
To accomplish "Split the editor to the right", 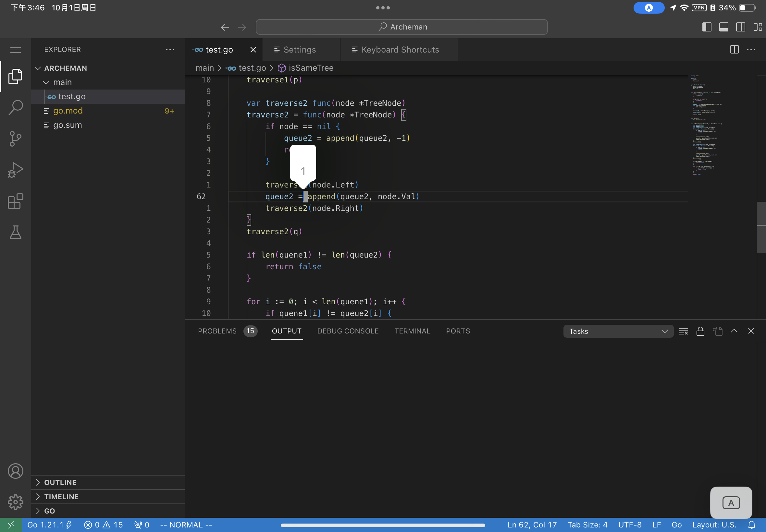I will (x=734, y=50).
